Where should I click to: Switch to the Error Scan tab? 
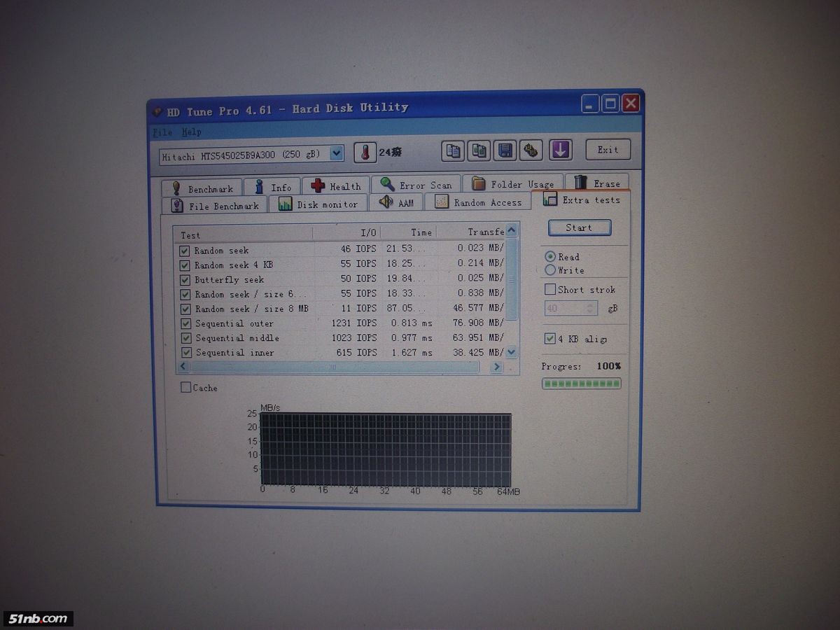pos(416,185)
